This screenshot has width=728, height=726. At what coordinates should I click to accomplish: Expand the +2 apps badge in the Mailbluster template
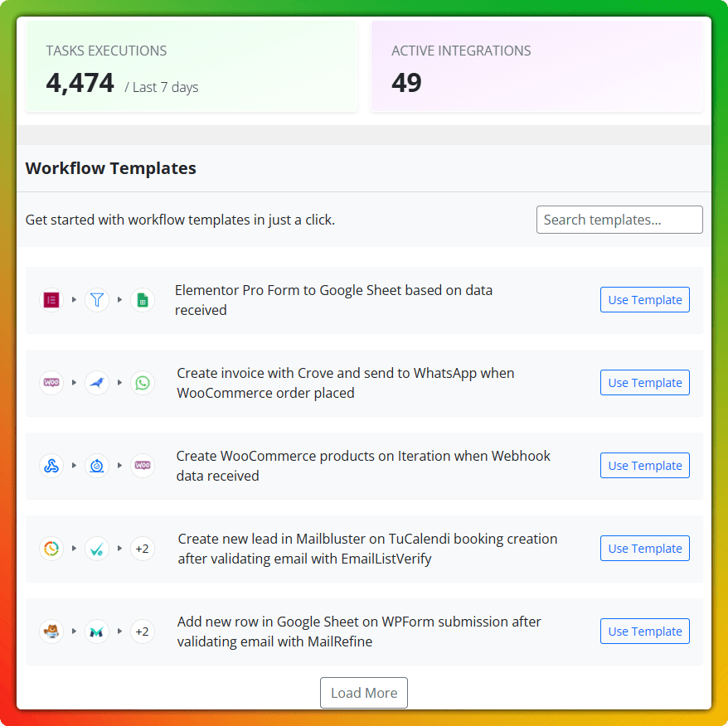[142, 549]
